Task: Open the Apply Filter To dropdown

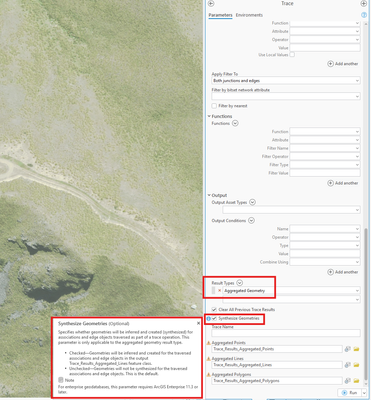Action: tap(286, 81)
